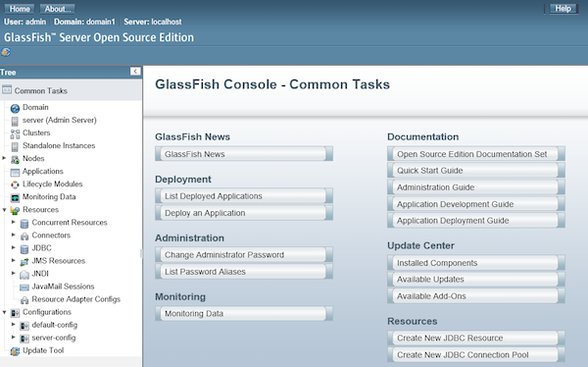Expand the JMS Resources node
This screenshot has height=367, width=588.
pyautogui.click(x=13, y=260)
